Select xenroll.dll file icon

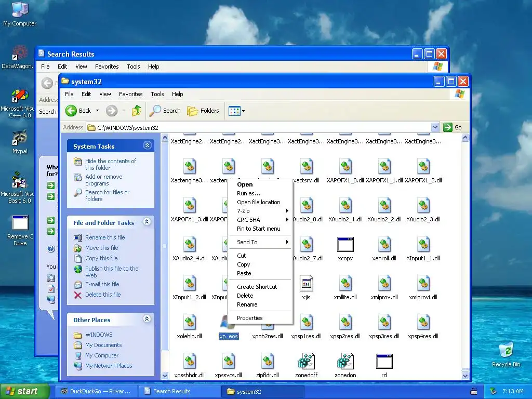384,245
